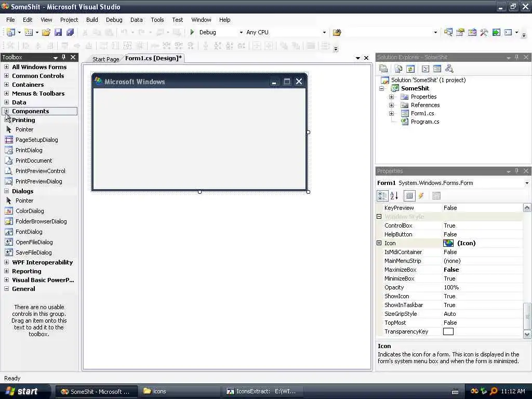Switch to the Form1.cs [Design] tab
The height and width of the screenshot is (399, 532).
(x=153, y=58)
